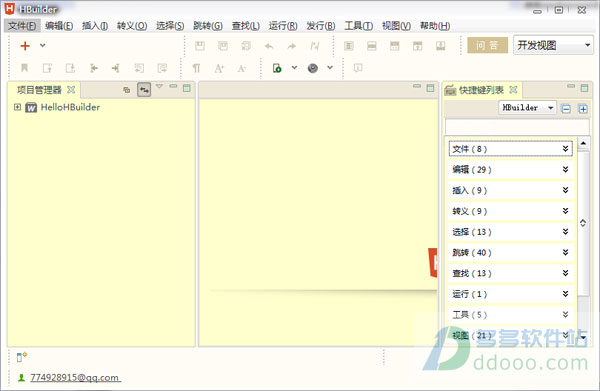Image resolution: width=600 pixels, height=391 pixels.
Task: Open the 插入(I) menu
Action: [x=95, y=26]
